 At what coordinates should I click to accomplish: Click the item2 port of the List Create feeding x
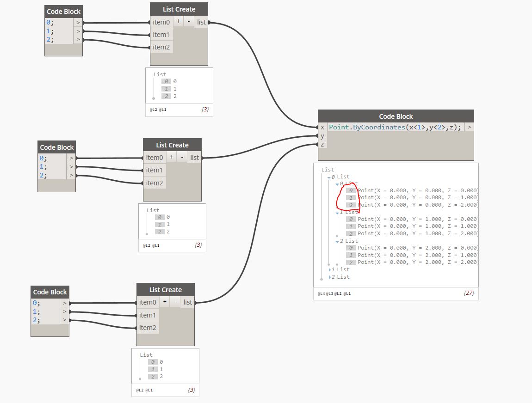(x=161, y=47)
